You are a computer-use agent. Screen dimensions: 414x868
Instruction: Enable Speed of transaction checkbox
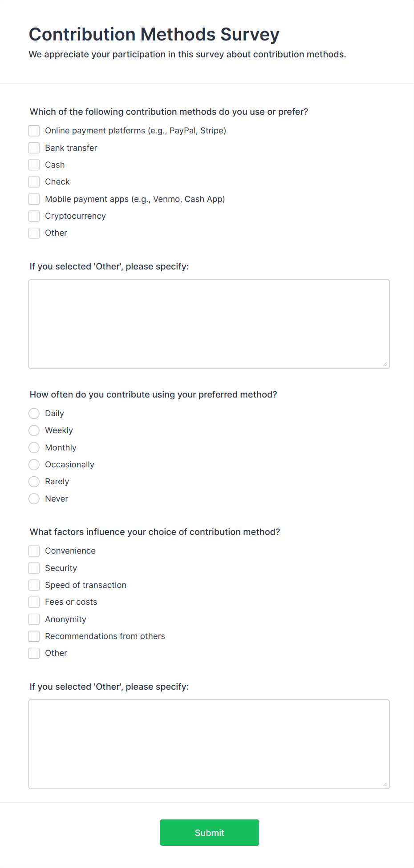pos(34,585)
